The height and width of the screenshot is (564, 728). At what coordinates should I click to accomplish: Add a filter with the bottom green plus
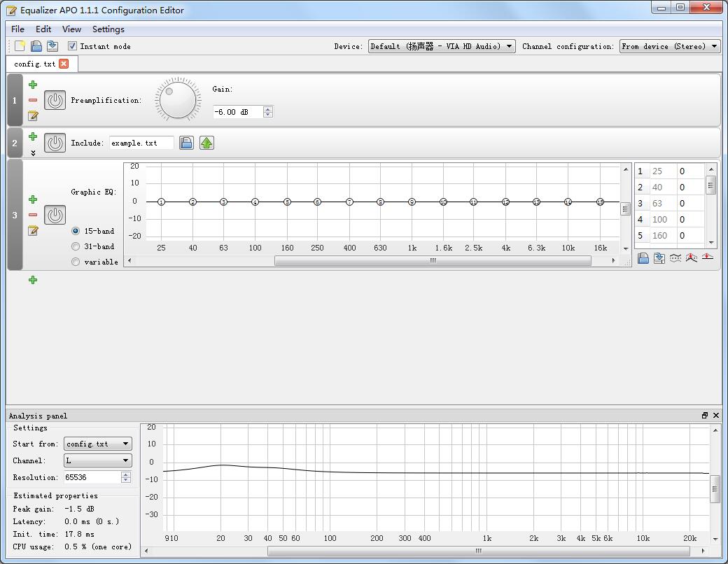tap(33, 280)
